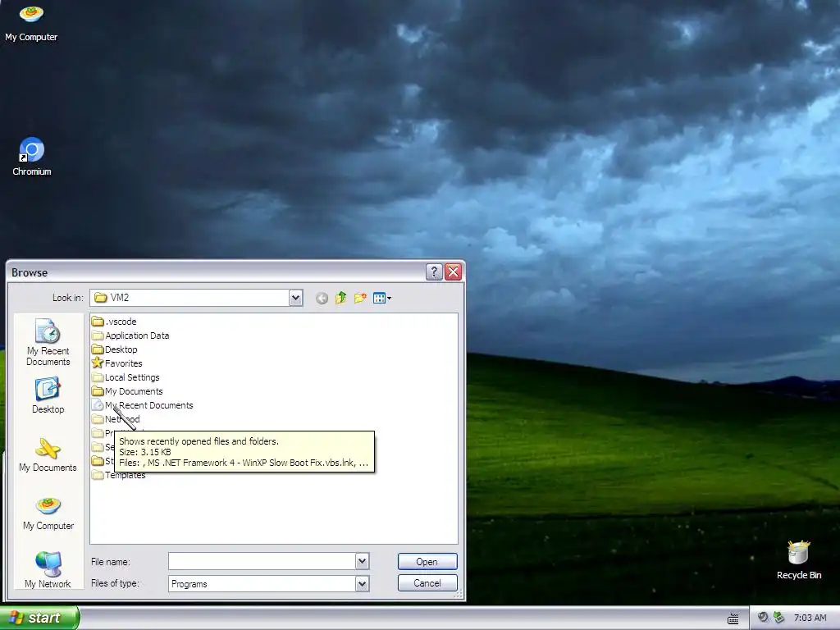The image size is (840, 630).
Task: Expand the Look in VM2 dropdown
Action: tap(295, 298)
